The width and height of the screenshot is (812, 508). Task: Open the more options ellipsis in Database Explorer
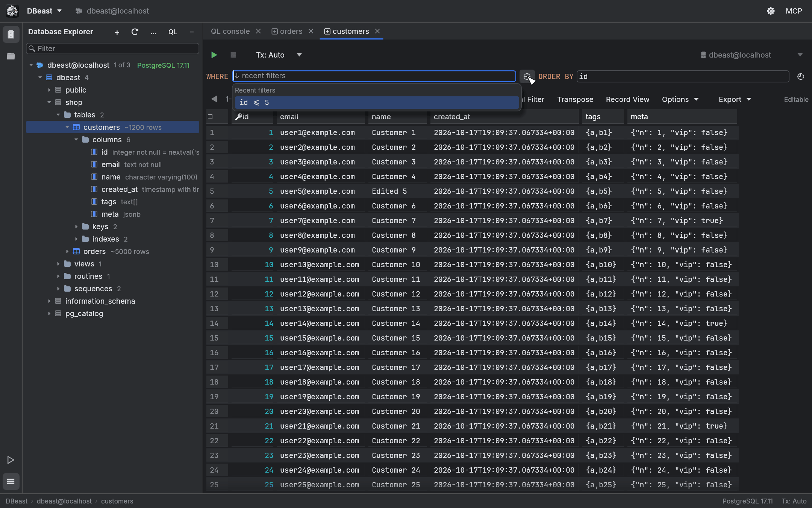153,32
